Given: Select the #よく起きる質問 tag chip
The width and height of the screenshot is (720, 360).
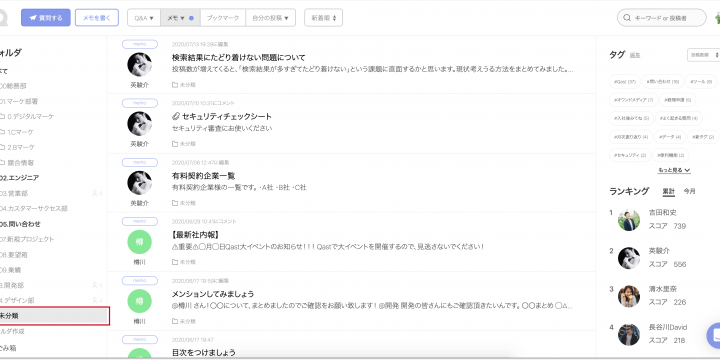Looking at the screenshot, I should tap(678, 118).
